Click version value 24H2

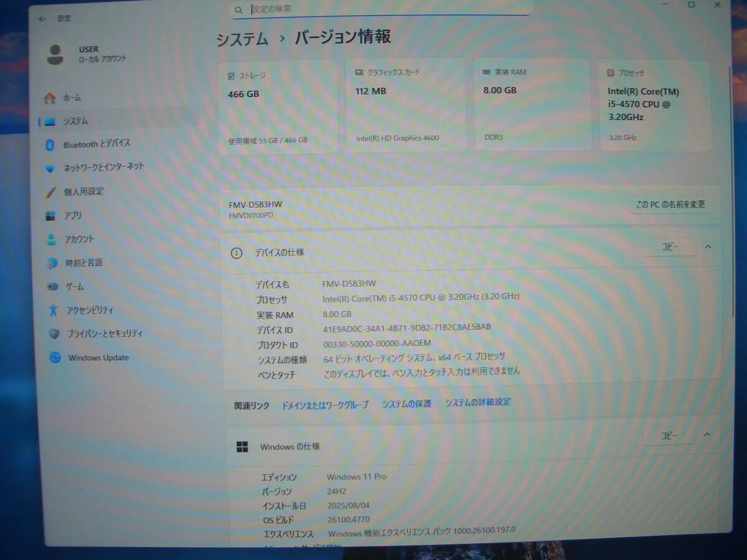click(x=337, y=491)
